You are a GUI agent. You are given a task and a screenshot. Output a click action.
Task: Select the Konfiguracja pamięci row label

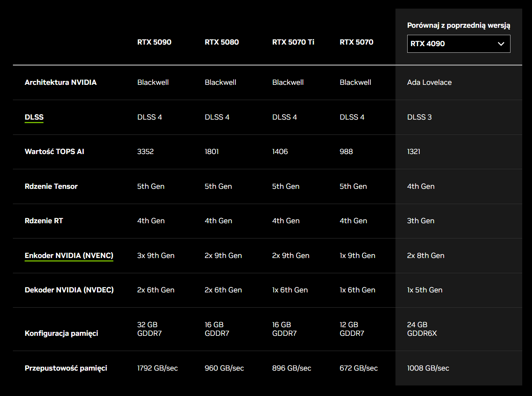[61, 333]
